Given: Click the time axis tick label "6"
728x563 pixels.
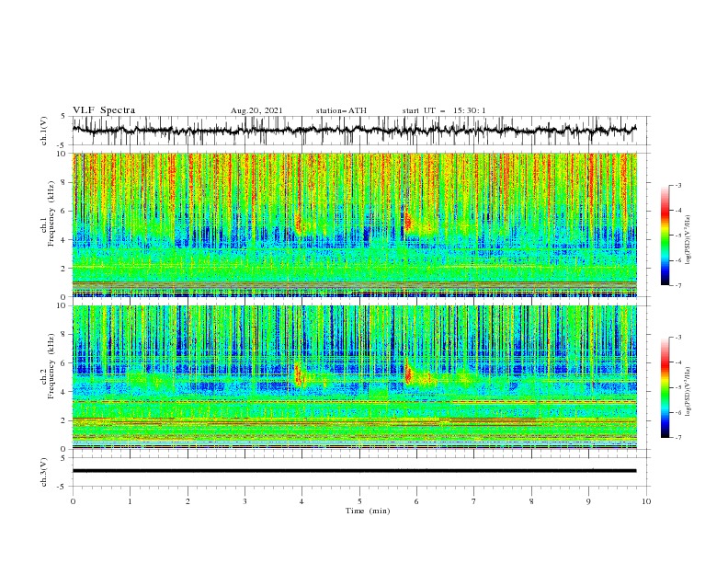Looking at the screenshot, I should 417,501.
